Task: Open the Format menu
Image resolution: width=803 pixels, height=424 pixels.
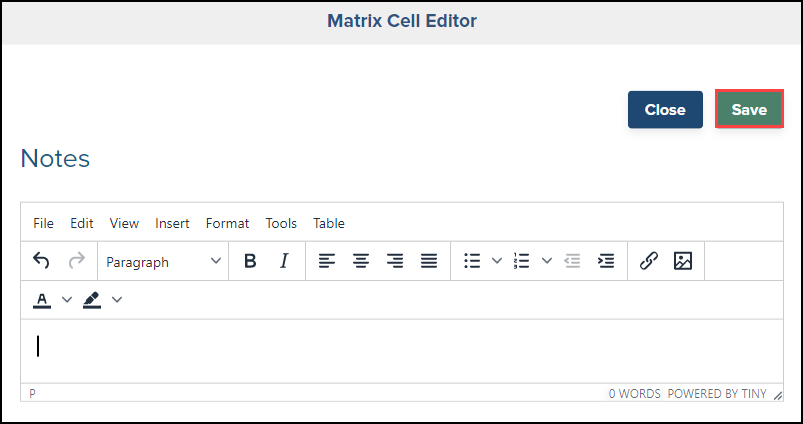Action: tap(227, 223)
